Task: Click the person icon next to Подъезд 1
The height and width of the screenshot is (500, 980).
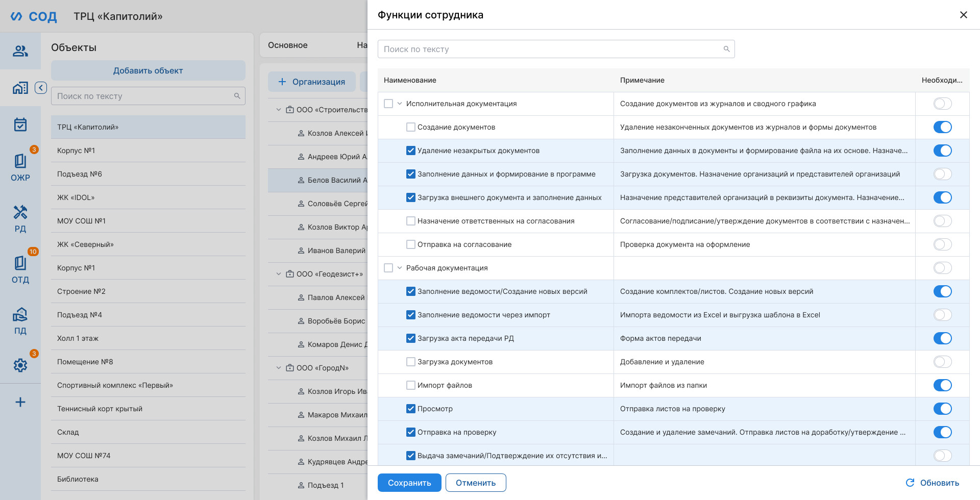Action: (301, 485)
